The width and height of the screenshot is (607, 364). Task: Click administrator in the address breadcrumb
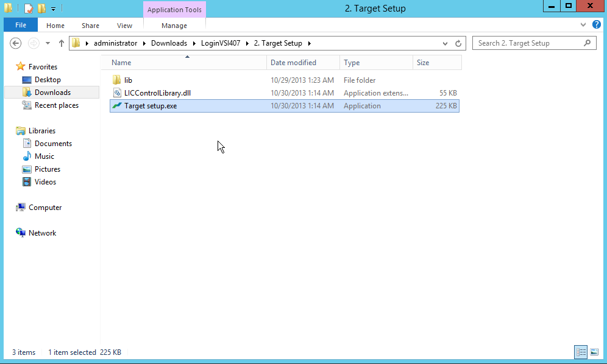[x=115, y=43]
